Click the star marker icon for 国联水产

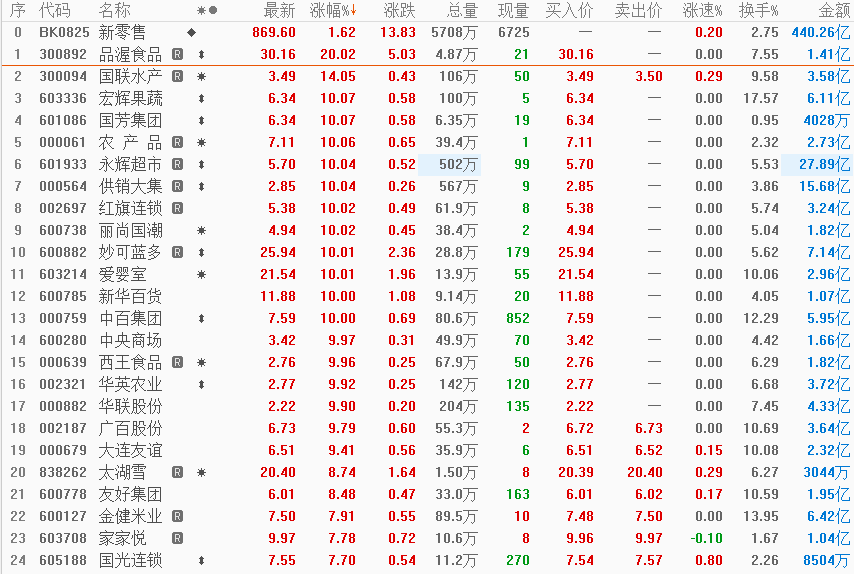(202, 77)
